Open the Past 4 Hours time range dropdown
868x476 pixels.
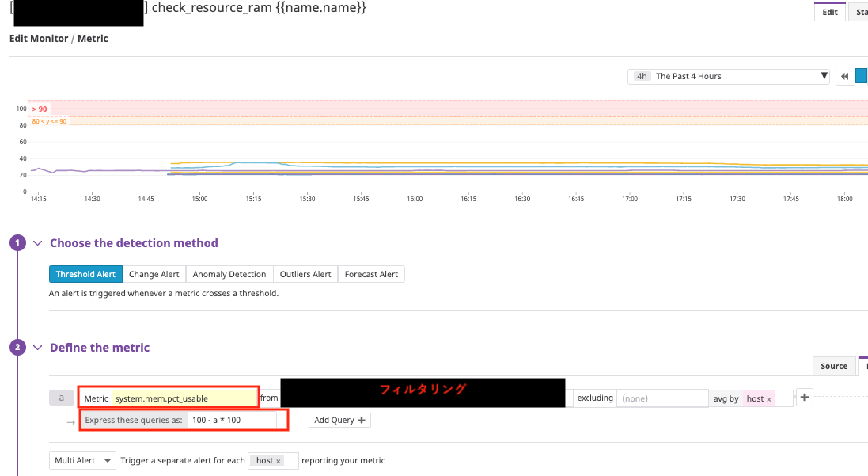pyautogui.click(x=729, y=77)
